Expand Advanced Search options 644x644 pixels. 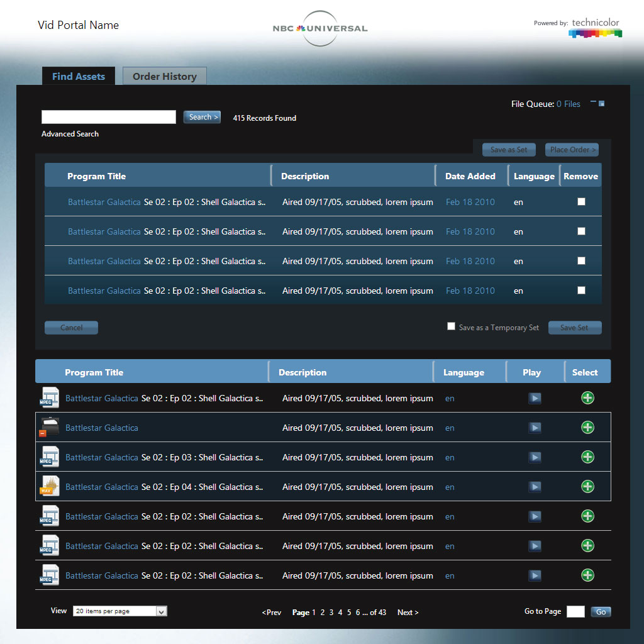tap(70, 134)
